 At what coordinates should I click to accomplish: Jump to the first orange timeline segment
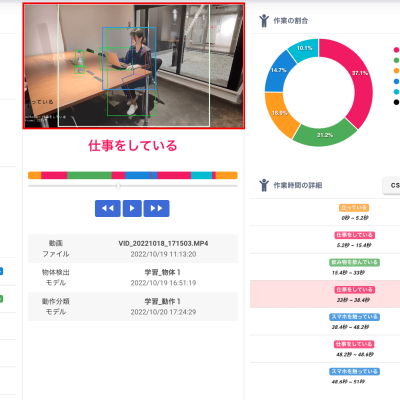click(35, 175)
